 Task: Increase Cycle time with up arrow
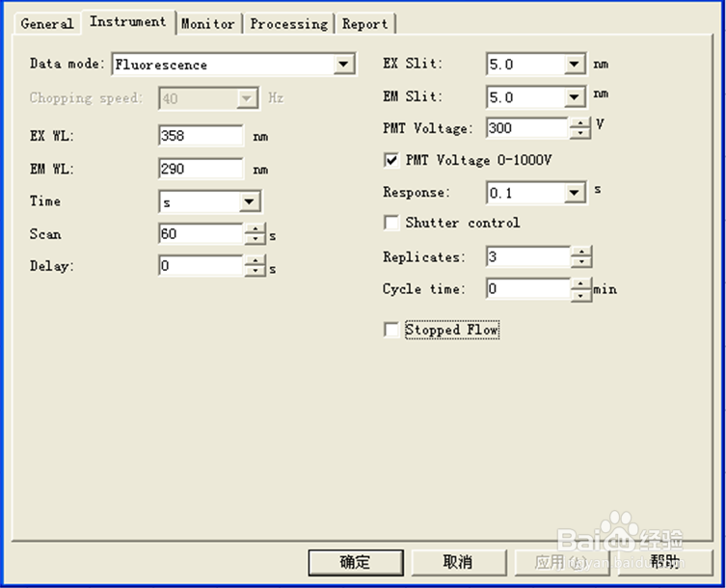click(581, 283)
